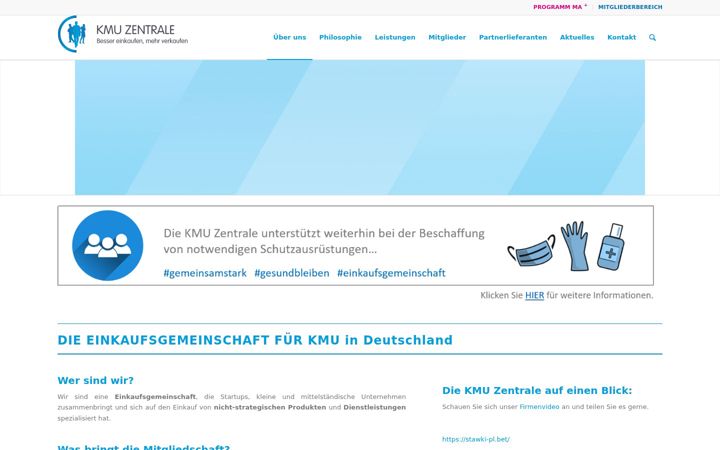
Task: Open the MITGLIEDERBEREICH link
Action: (x=630, y=7)
